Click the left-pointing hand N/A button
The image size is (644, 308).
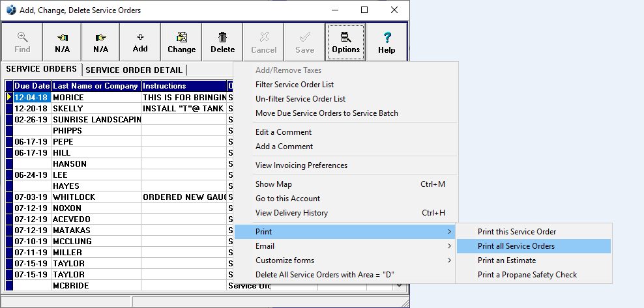click(x=63, y=42)
